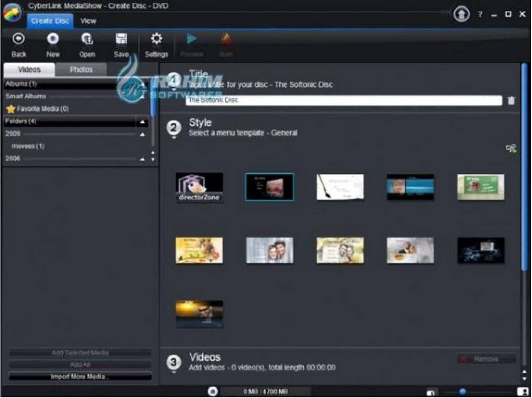The image size is (532, 398).
Task: Collapse the Albums section
Action: tap(142, 84)
